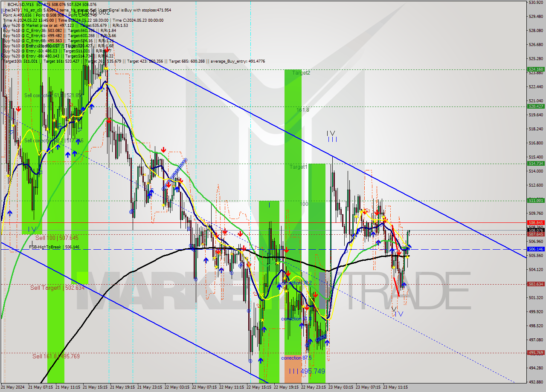This screenshot has height=392, width=546.
Task: Click the '23 May 11:15' time axis label
Action: pyautogui.click(x=395, y=388)
